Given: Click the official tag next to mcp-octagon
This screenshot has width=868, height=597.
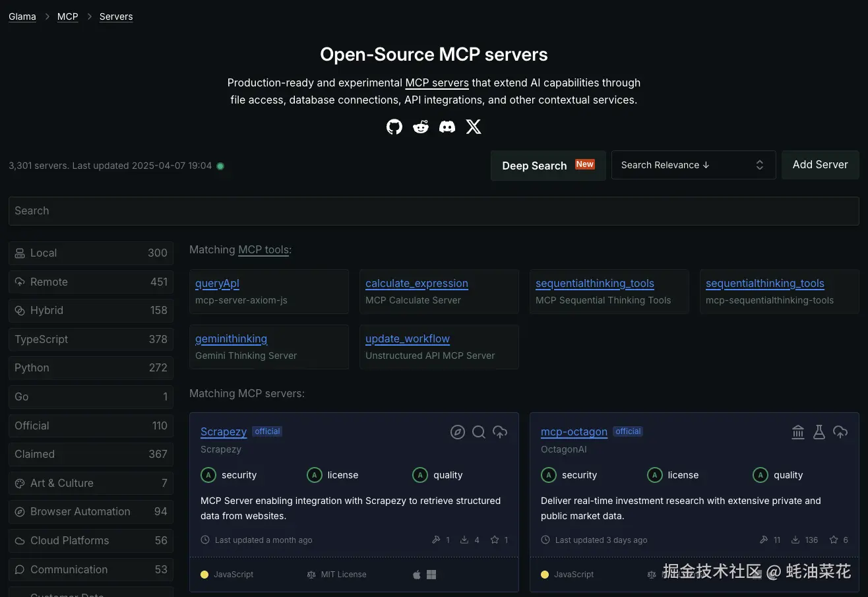Looking at the screenshot, I should coord(628,431).
